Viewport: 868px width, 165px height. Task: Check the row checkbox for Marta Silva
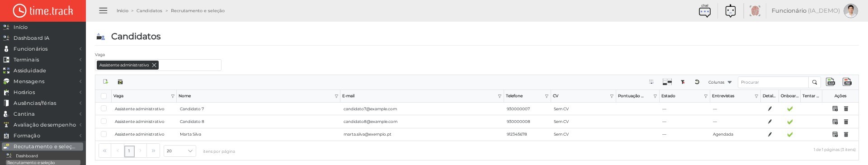104,134
